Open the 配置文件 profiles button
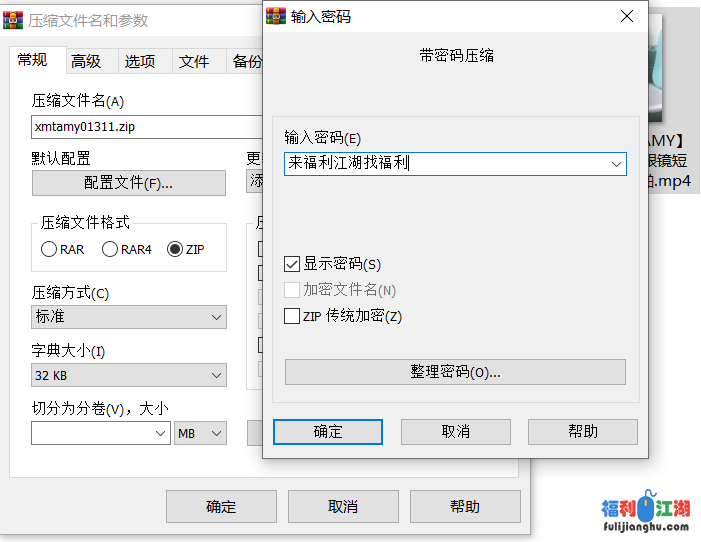701x542 pixels. [x=128, y=183]
